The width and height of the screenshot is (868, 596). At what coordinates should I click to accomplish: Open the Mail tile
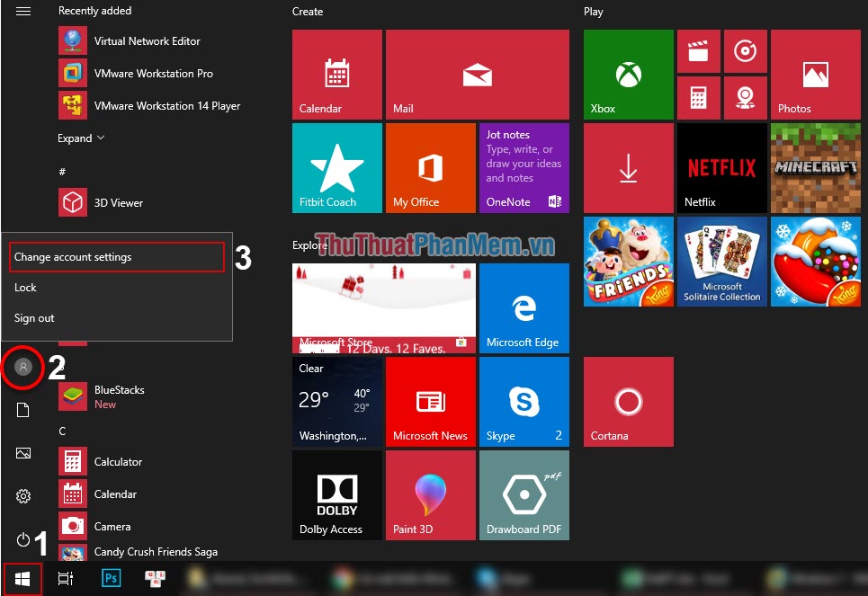[x=477, y=74]
